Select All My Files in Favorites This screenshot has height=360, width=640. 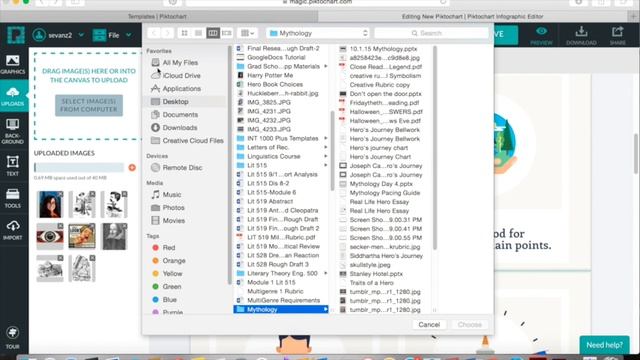pyautogui.click(x=180, y=62)
